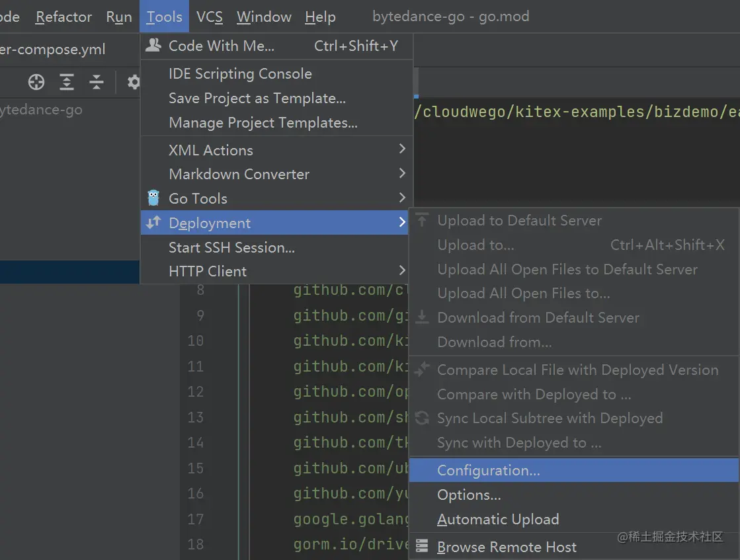Expand the Markdown Converter submenu arrow
Screen dimensions: 740x560
tap(402, 173)
